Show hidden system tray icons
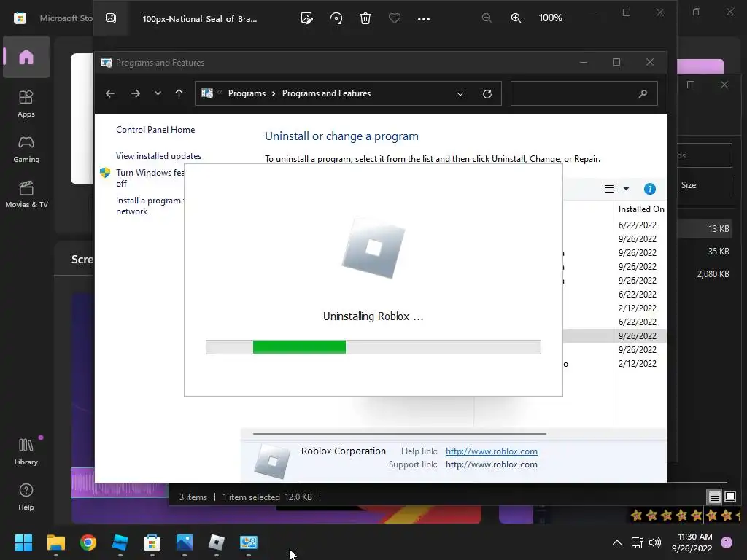747x560 pixels. [617, 542]
